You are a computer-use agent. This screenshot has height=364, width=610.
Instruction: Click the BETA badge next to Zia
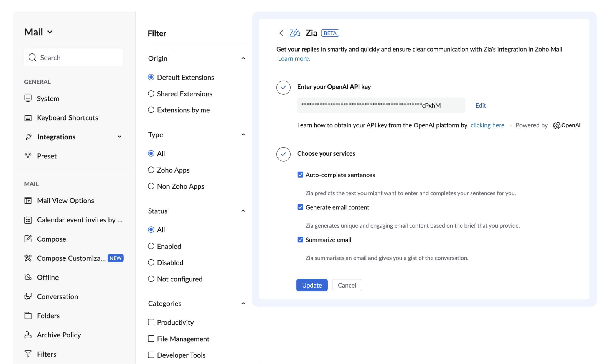(x=330, y=33)
